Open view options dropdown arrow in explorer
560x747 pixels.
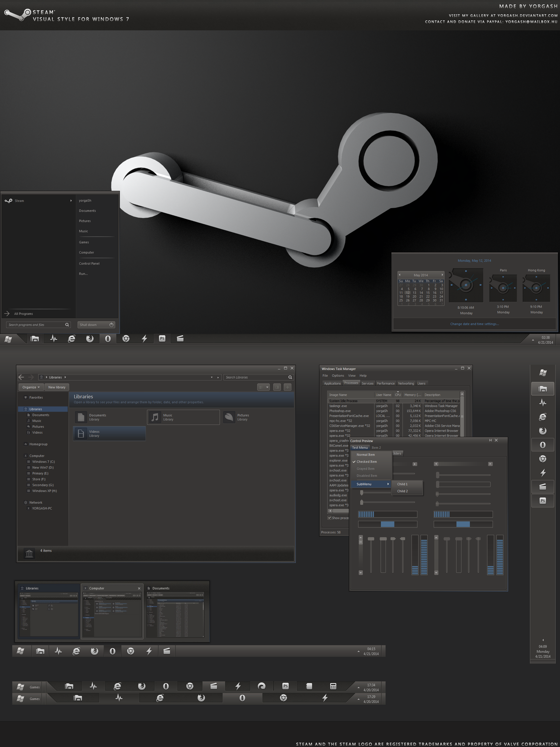(267, 387)
